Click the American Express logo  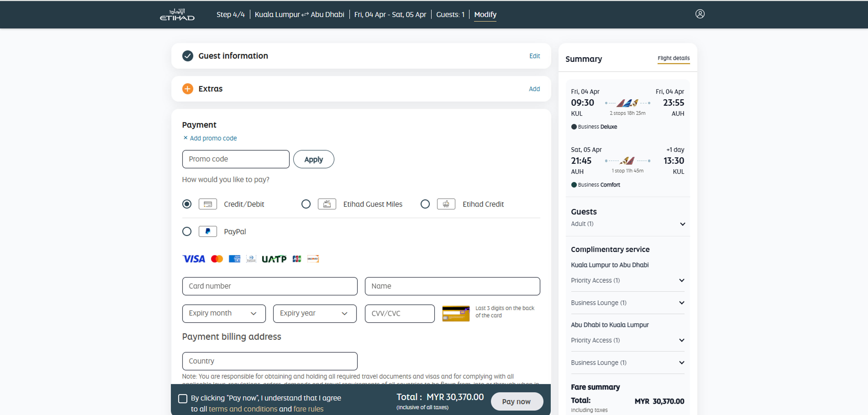(x=235, y=259)
